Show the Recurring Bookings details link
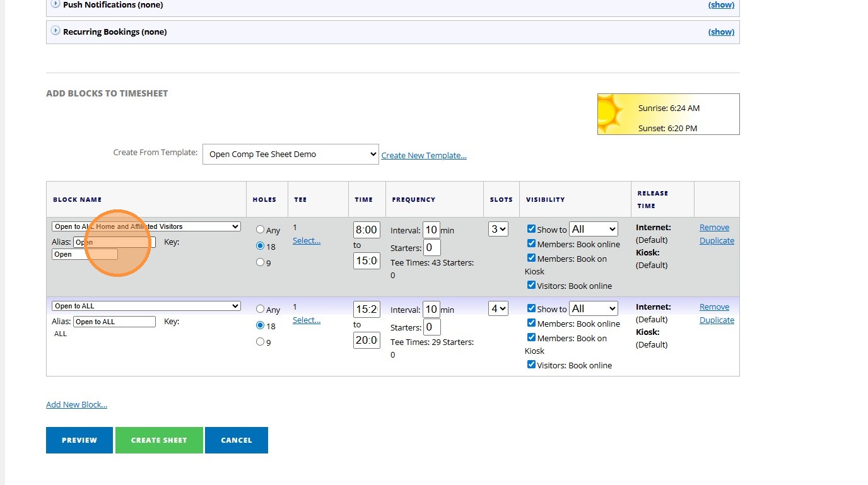868x485 pixels. pyautogui.click(x=721, y=32)
